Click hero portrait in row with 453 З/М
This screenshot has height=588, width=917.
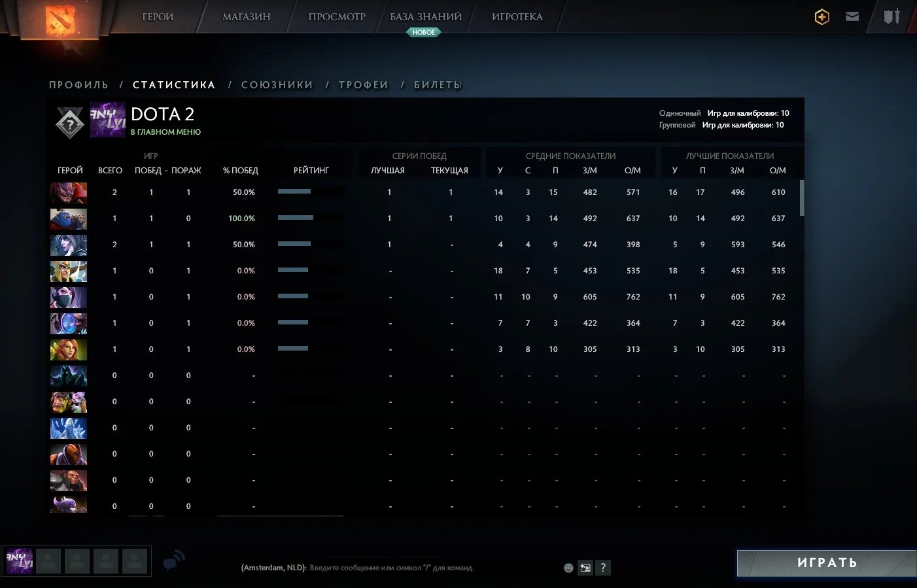point(69,271)
